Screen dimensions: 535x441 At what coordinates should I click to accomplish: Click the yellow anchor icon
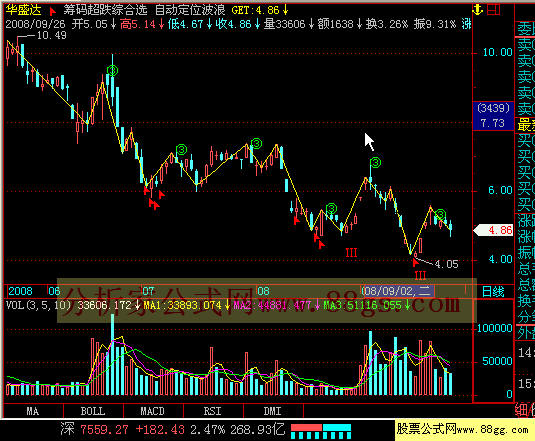click(x=477, y=10)
